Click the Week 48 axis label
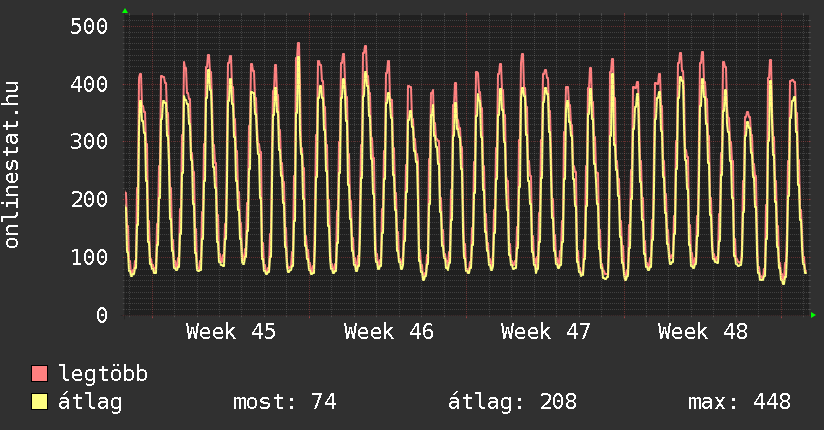 703,332
